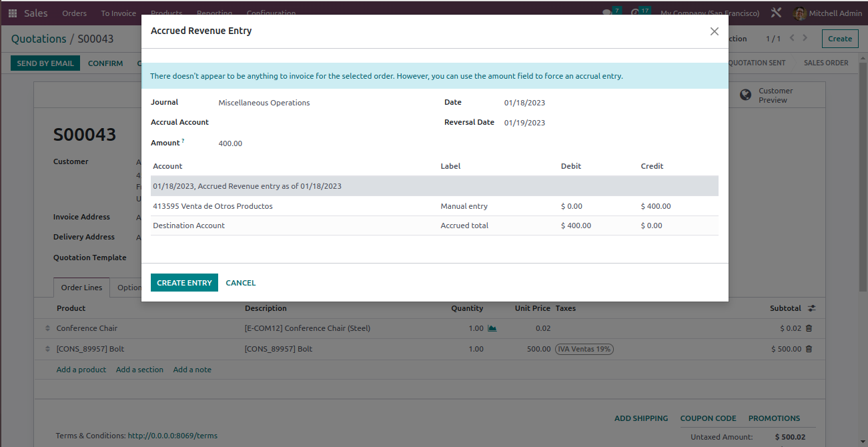Open the apps grid menu icon
This screenshot has height=447, width=868.
point(13,13)
